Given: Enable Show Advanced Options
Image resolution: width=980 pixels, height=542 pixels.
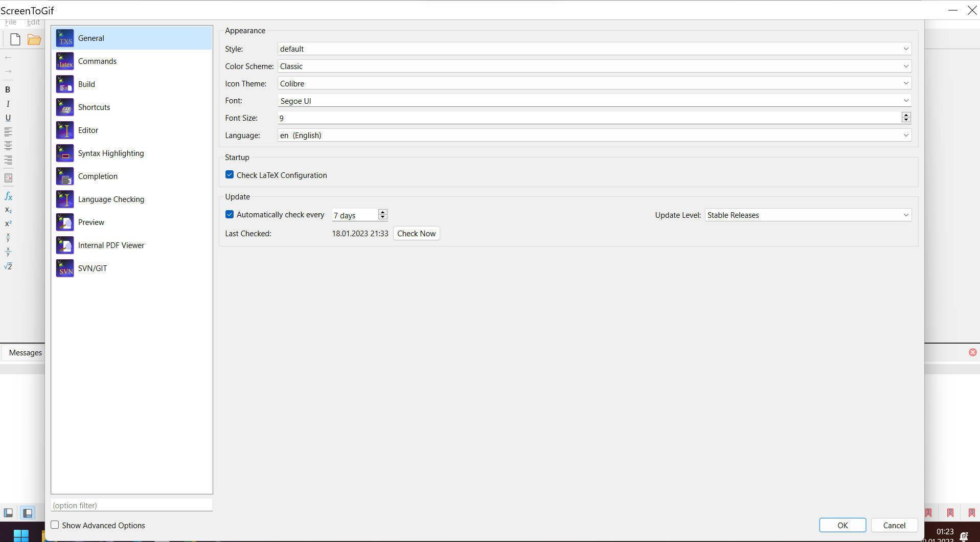Looking at the screenshot, I should [55, 525].
